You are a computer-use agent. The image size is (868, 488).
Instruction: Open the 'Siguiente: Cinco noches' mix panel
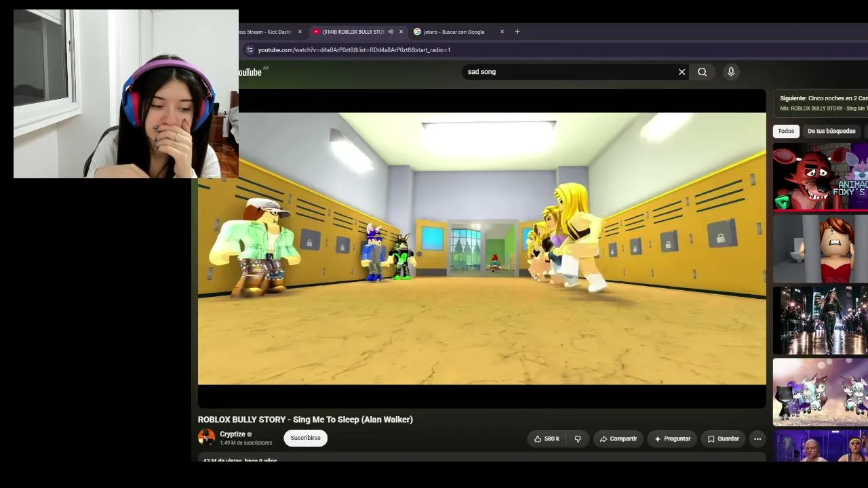pos(821,103)
